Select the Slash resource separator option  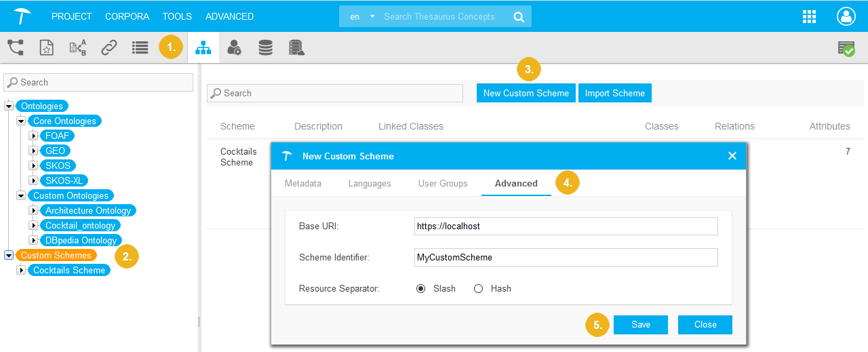(x=421, y=289)
